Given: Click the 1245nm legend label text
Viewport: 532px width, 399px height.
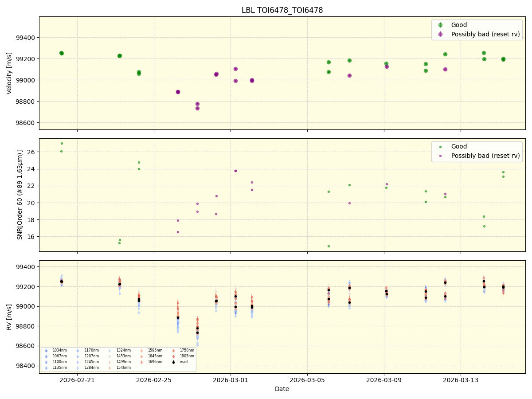Looking at the screenshot, I should pos(92,361).
